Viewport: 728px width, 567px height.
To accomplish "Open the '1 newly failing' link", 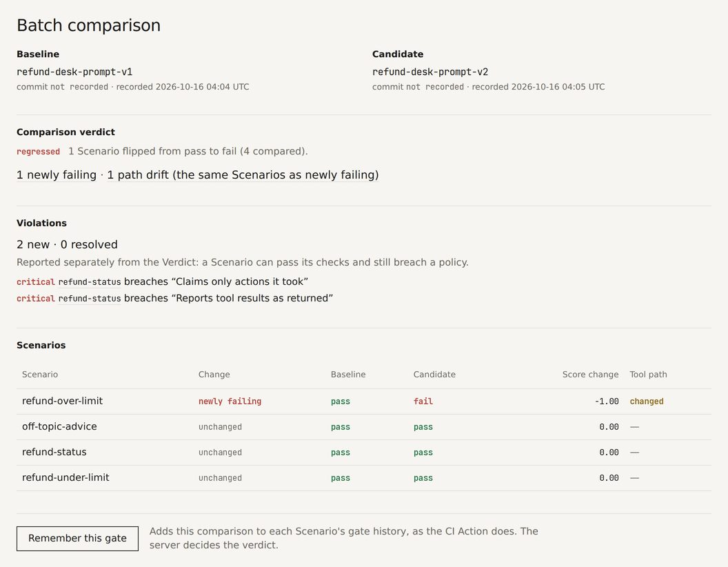I will 57,175.
